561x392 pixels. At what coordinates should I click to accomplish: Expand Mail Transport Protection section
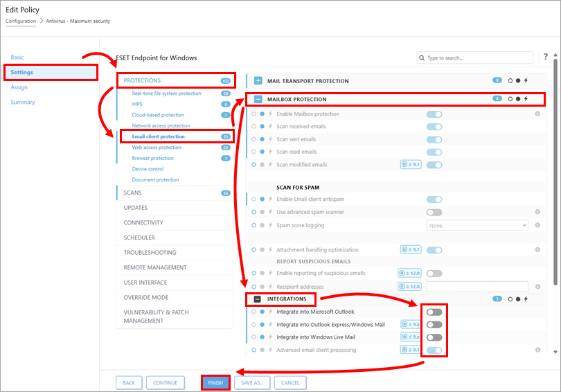(258, 80)
